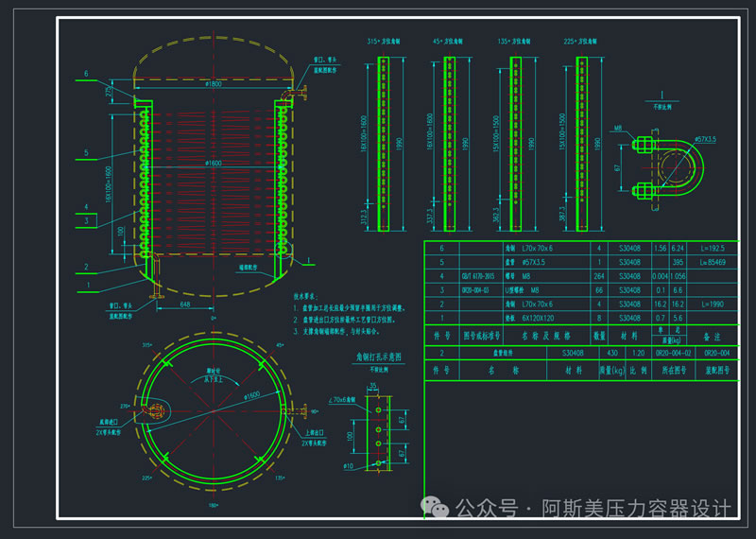Click the 技术要求 heading text
The image size is (756, 539).
pos(311,296)
